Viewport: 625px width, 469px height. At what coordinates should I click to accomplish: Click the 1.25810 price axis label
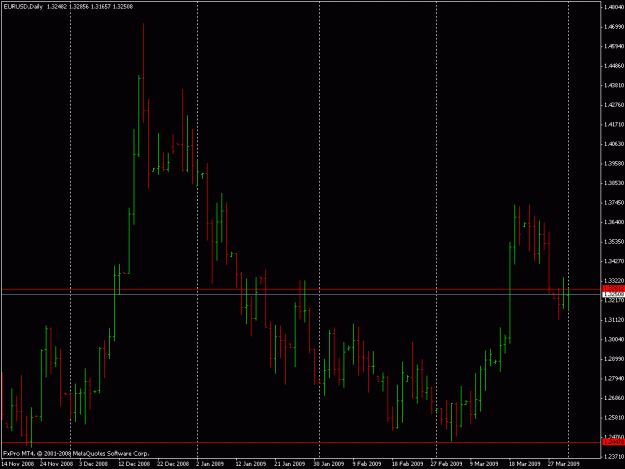click(x=614, y=417)
